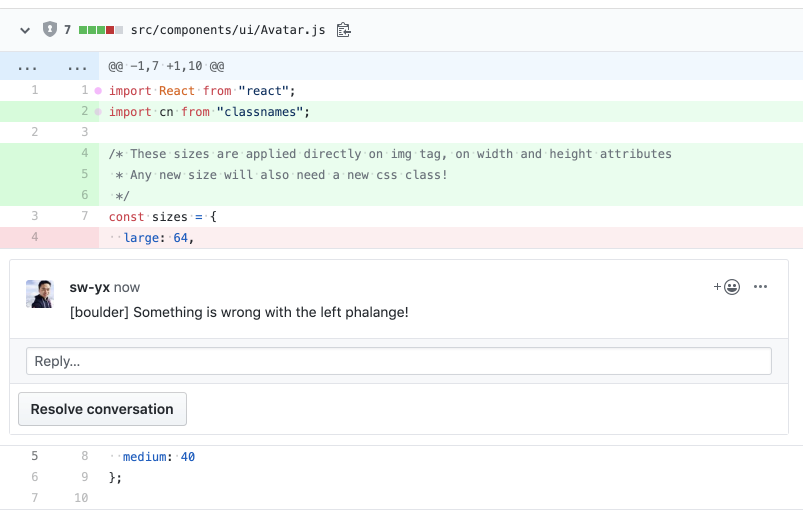Open the sw-yx username link
The width and height of the screenshot is (803, 518).
(x=89, y=288)
